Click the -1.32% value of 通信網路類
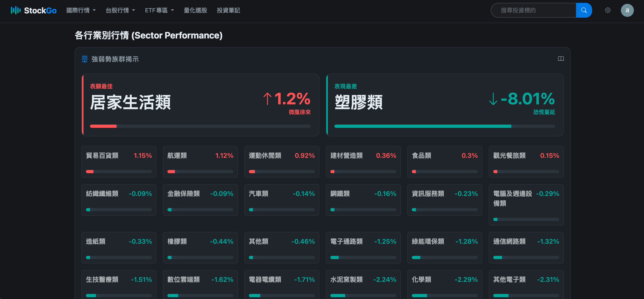 (x=548, y=241)
